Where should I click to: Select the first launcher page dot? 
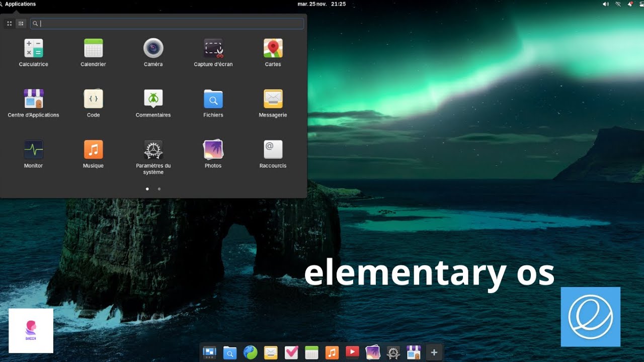tap(147, 189)
